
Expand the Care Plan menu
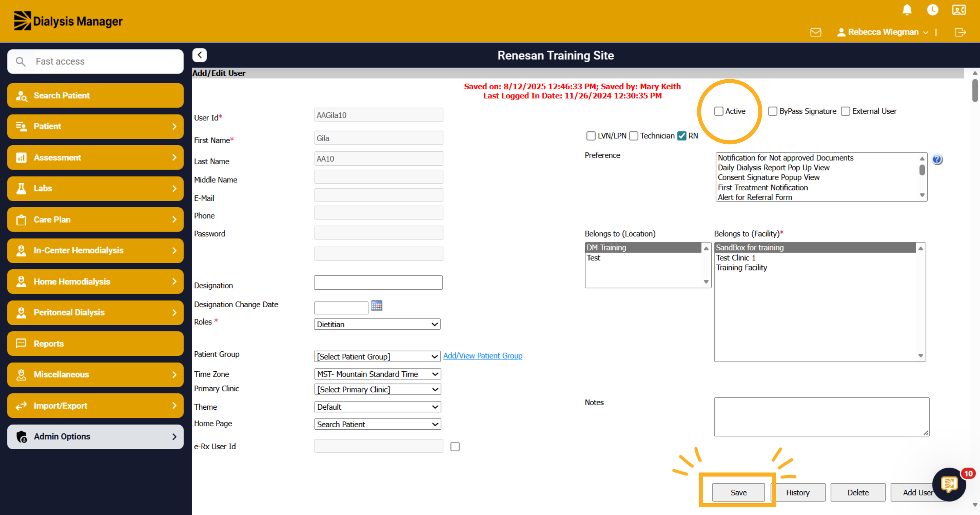95,220
